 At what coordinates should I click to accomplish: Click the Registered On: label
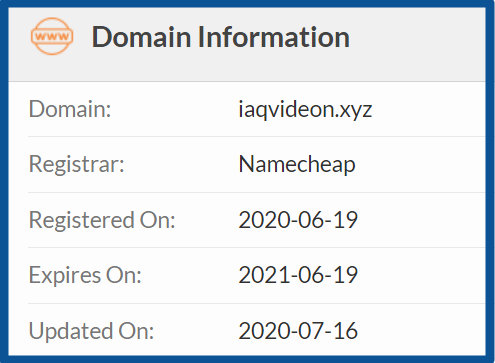[x=102, y=220]
